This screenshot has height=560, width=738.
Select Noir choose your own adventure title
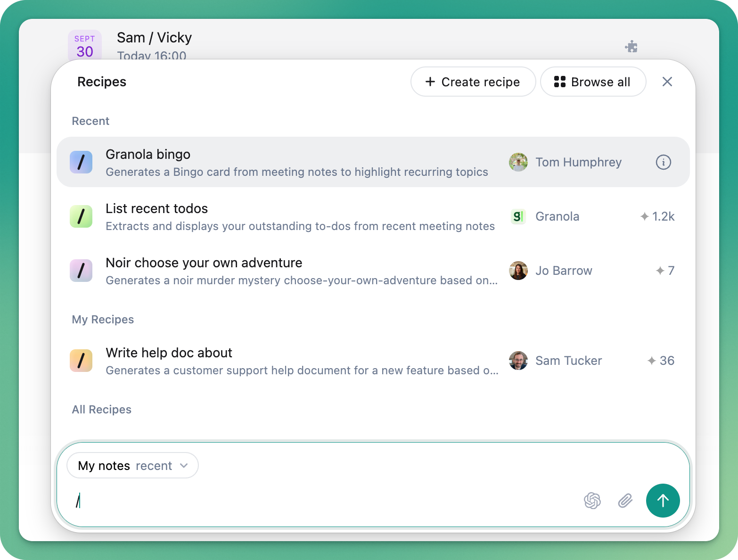[204, 263]
